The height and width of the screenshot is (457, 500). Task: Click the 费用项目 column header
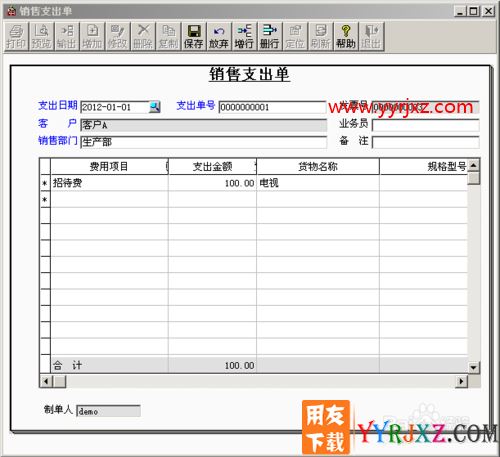click(109, 166)
